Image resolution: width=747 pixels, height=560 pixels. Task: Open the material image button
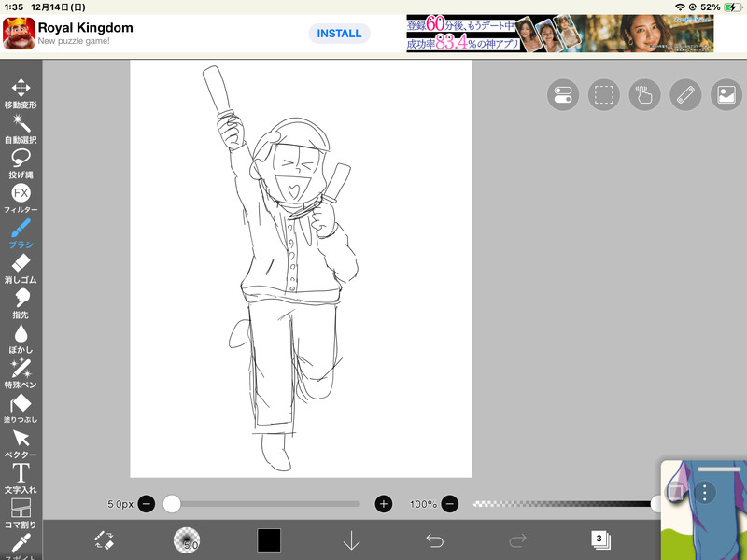coord(726,95)
